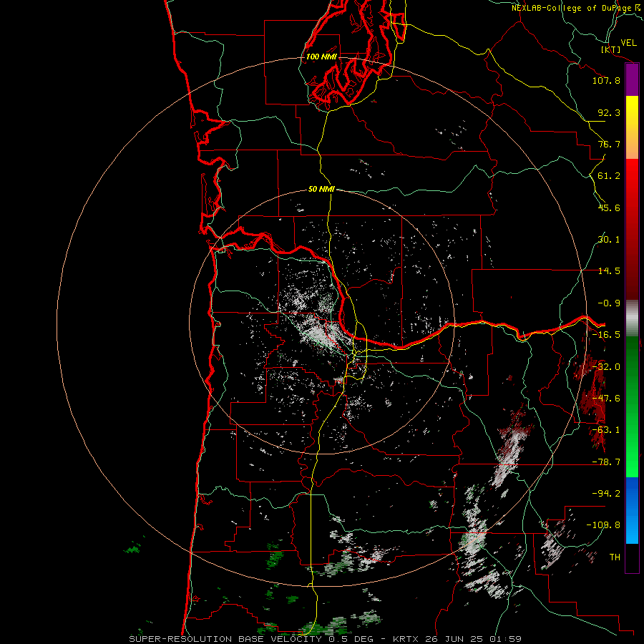The width and height of the screenshot is (644, 644).
Task: Click the VEL legend title
Action: tap(628, 43)
